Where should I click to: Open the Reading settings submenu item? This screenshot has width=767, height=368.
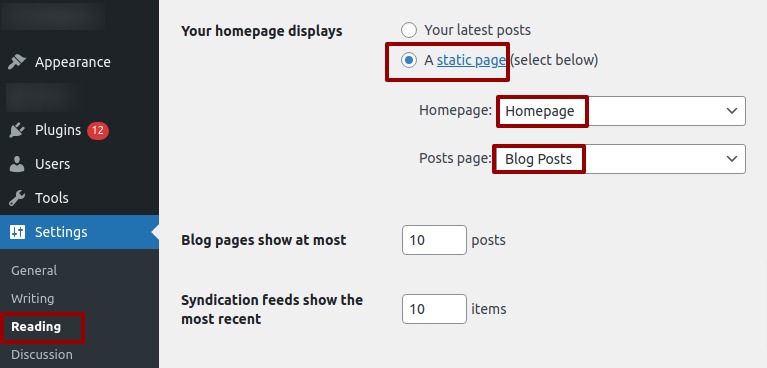[36, 326]
